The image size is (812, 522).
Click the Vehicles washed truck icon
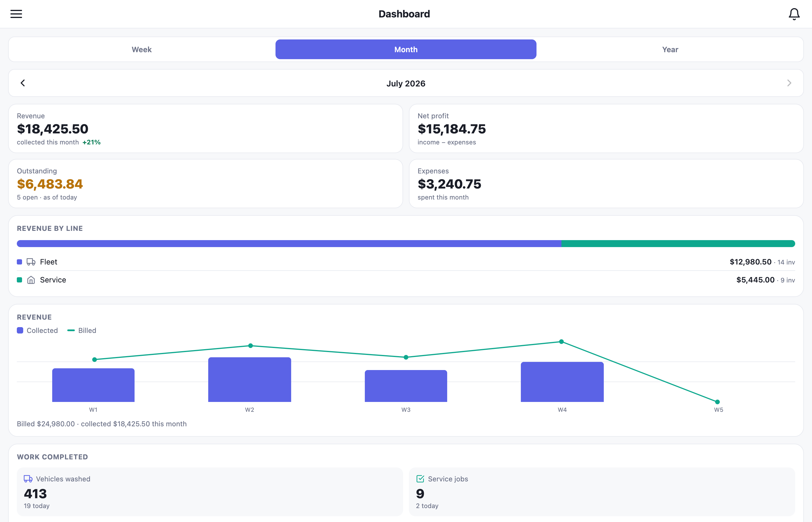point(28,478)
